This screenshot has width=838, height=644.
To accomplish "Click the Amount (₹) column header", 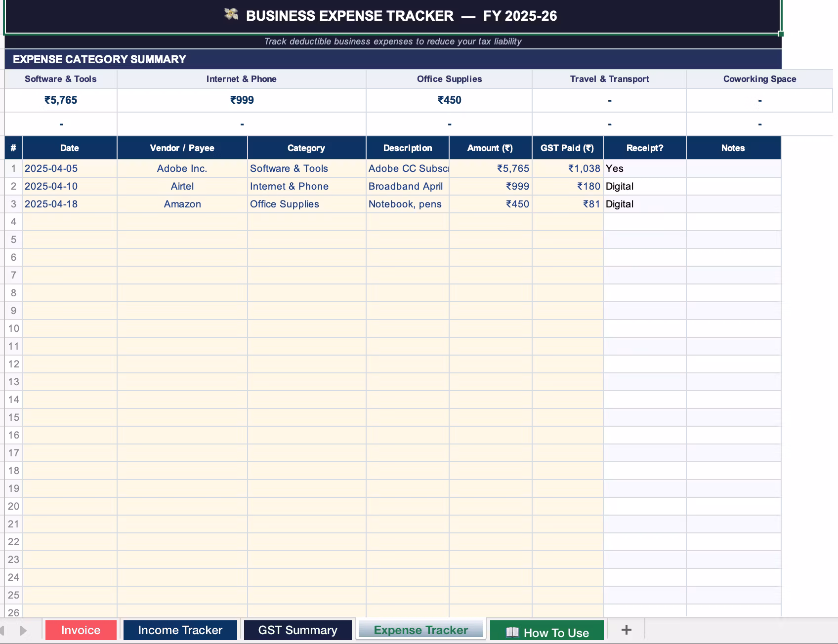I will coord(490,148).
